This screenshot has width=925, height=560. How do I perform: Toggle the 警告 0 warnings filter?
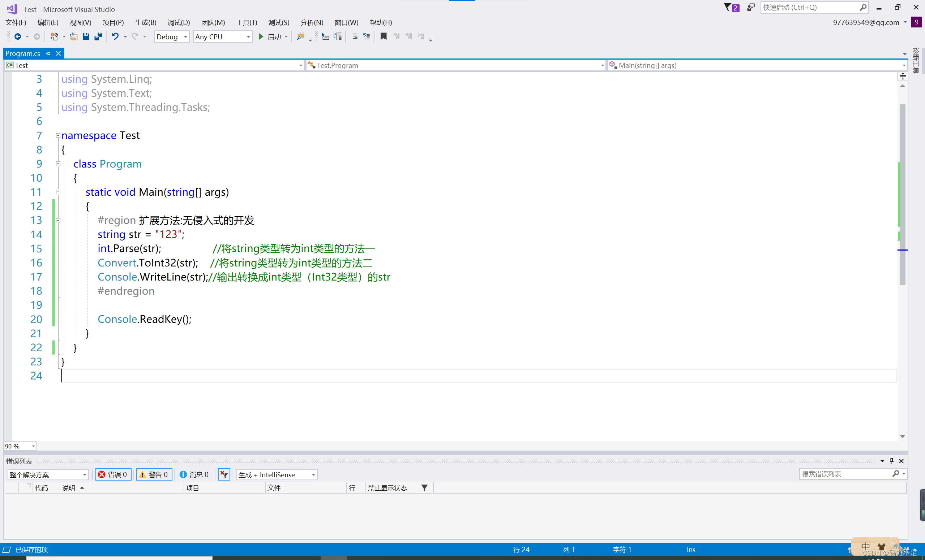154,474
